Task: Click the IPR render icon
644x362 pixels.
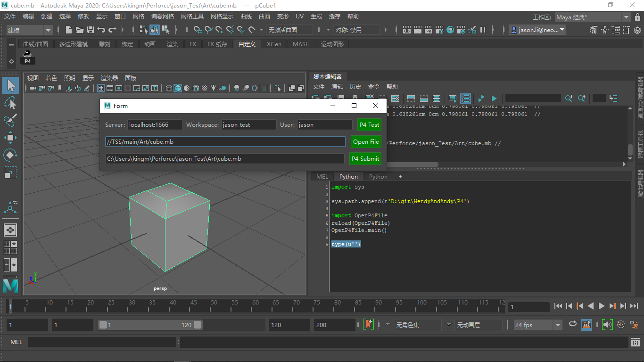Action: coord(429,30)
